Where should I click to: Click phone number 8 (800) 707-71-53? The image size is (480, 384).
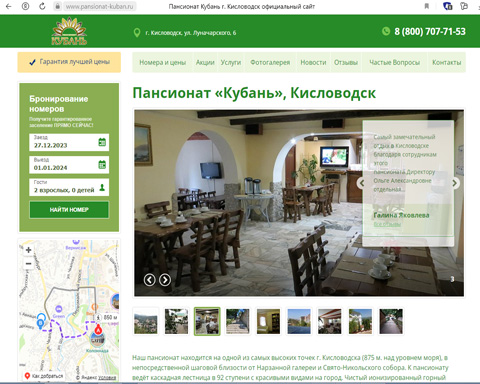tap(430, 31)
